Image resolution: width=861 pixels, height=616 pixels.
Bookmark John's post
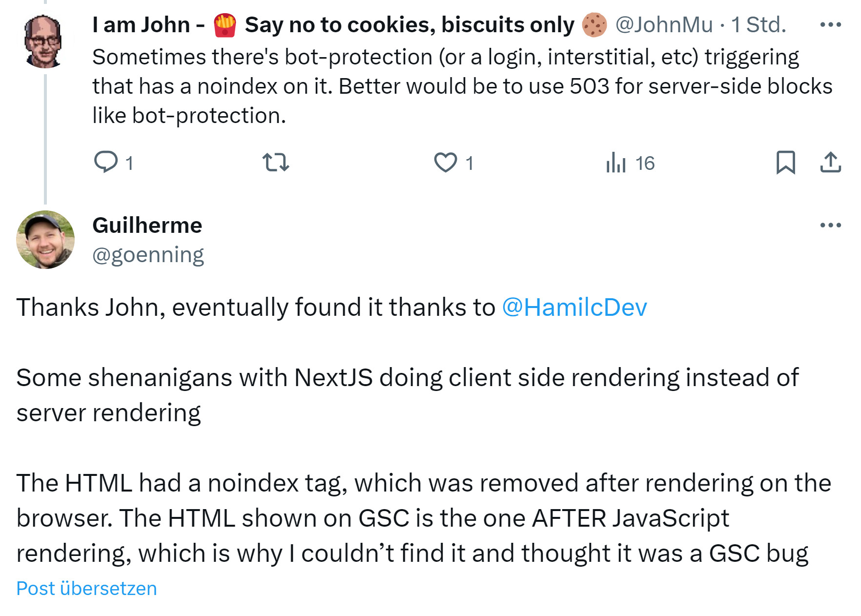click(x=785, y=162)
